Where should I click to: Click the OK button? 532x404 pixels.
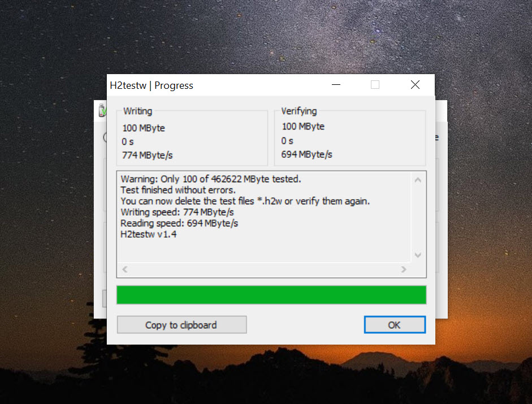(395, 325)
